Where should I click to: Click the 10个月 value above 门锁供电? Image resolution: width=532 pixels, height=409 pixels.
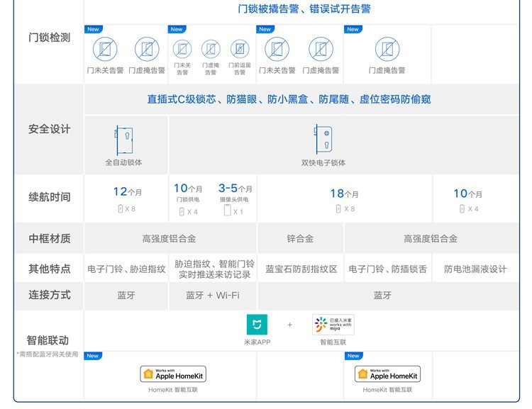click(x=188, y=189)
